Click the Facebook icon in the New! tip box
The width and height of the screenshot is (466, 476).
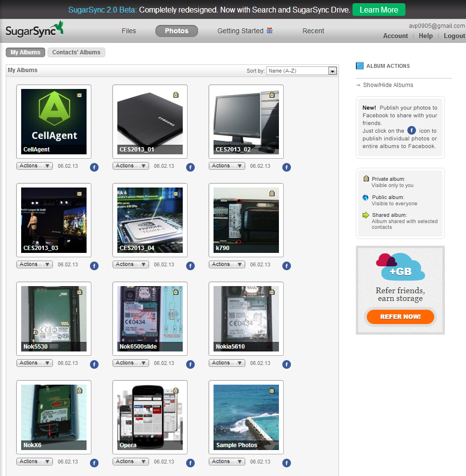(411, 130)
